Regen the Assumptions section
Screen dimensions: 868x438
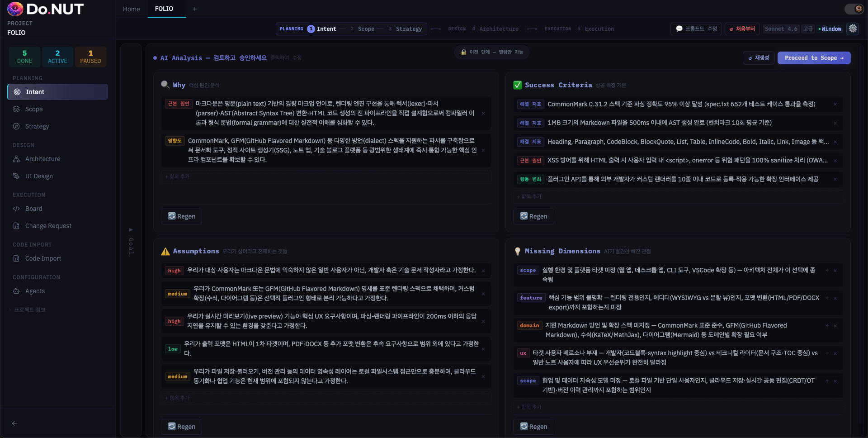tap(181, 427)
